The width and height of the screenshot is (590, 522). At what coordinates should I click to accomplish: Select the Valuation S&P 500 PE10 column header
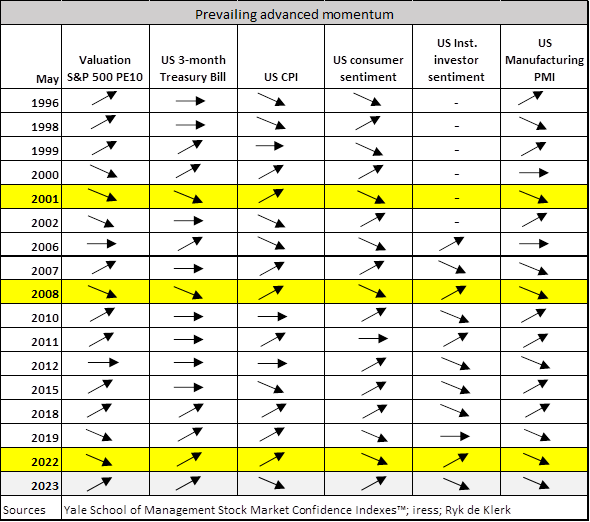coord(105,68)
